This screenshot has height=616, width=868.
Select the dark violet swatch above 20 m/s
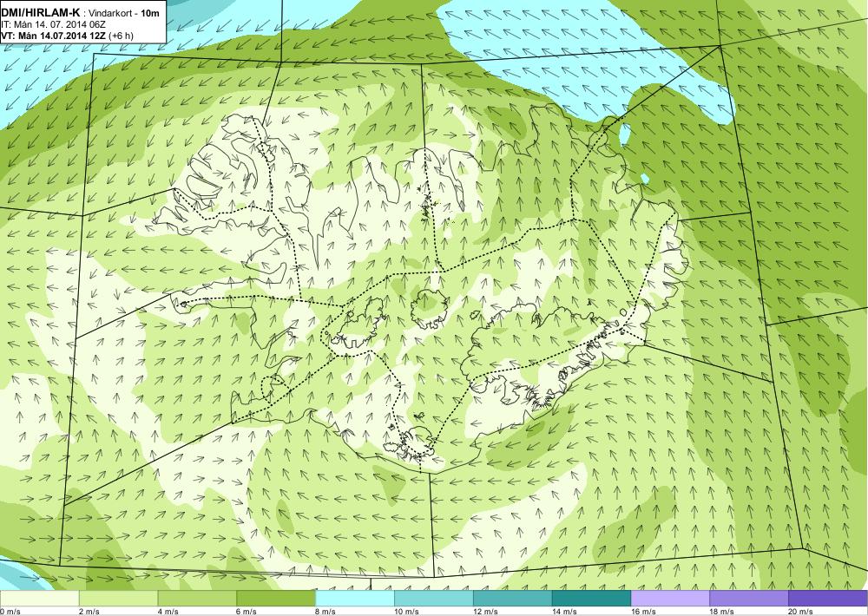tap(827, 599)
